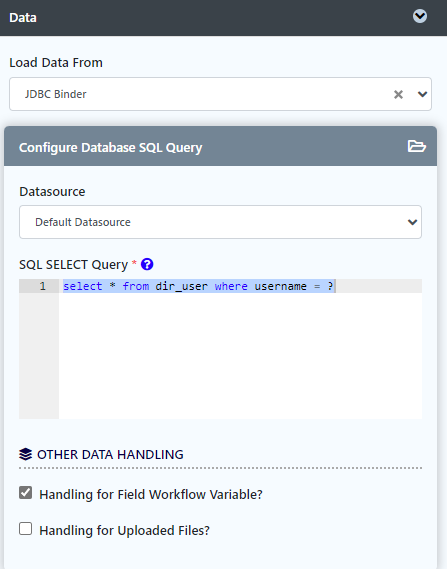This screenshot has height=569, width=447.
Task: Clear the JDBC Binder selection
Action: (x=398, y=94)
